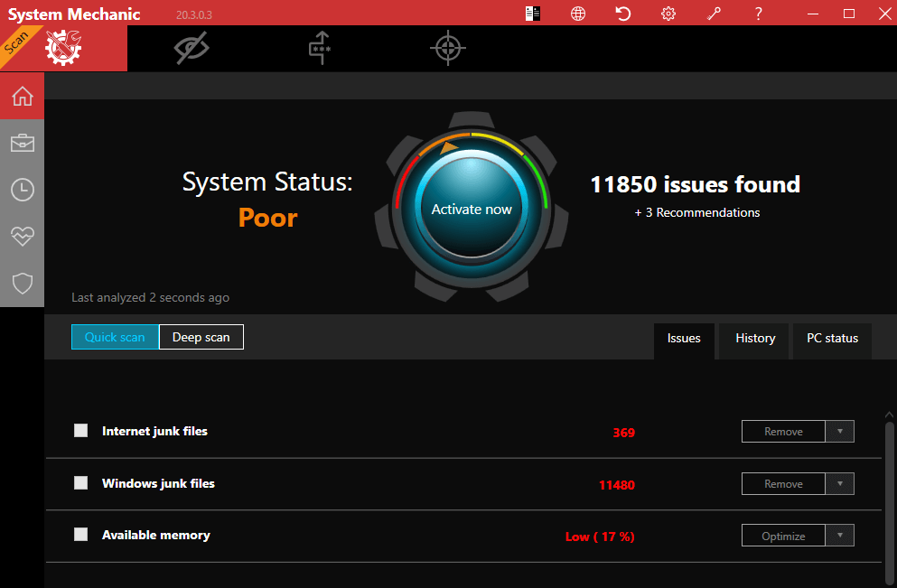The image size is (897, 588).
Task: Switch to the History tab
Action: pos(755,339)
